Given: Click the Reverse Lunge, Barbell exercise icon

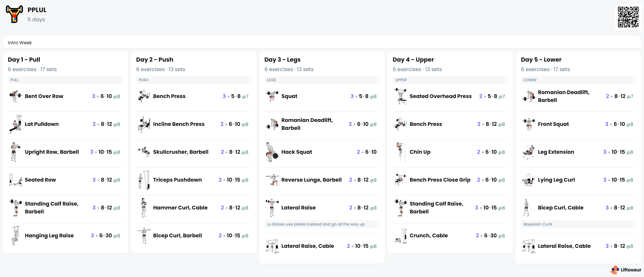Looking at the screenshot, I should pos(272,180).
